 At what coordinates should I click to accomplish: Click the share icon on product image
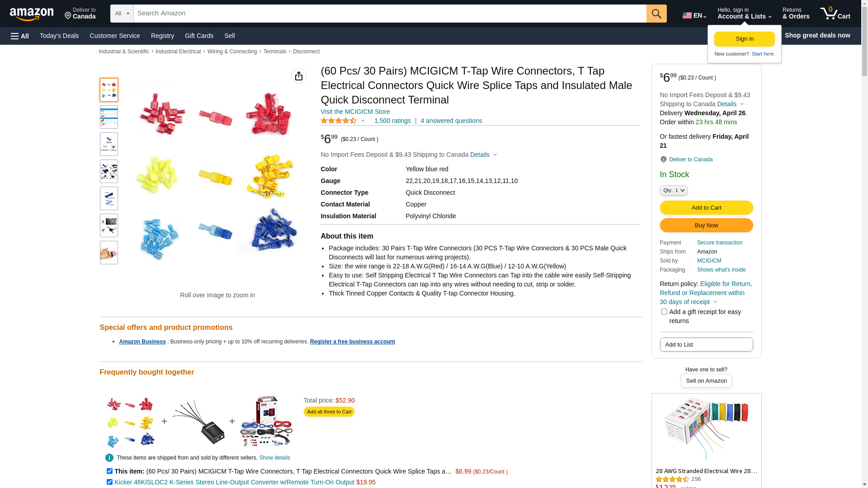[x=299, y=76]
